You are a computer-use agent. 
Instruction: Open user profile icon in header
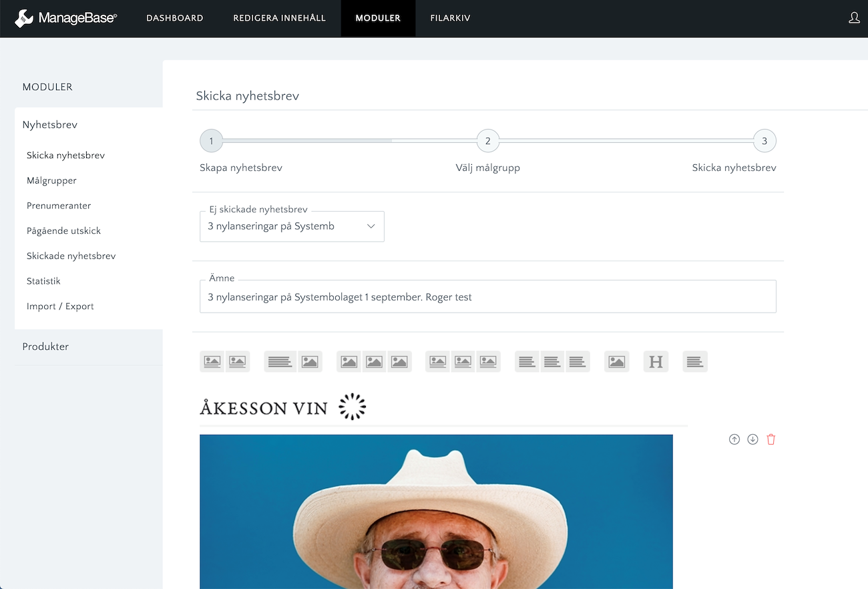853,18
